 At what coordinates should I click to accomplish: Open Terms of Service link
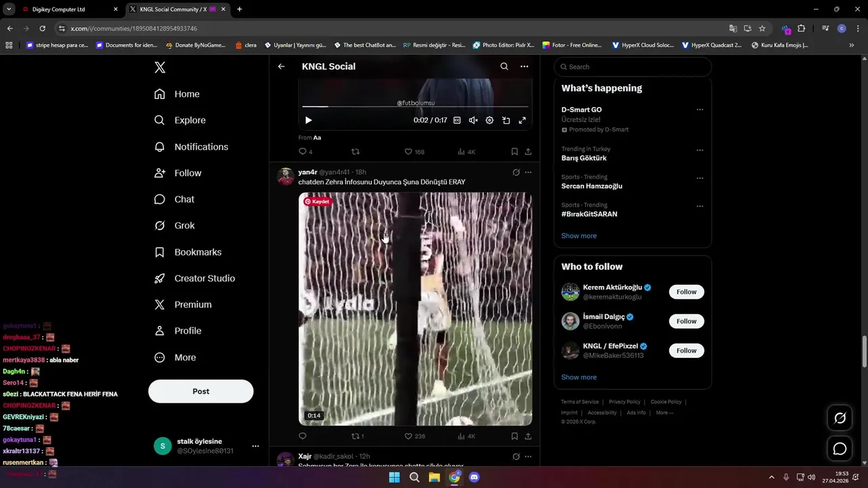coord(580,402)
